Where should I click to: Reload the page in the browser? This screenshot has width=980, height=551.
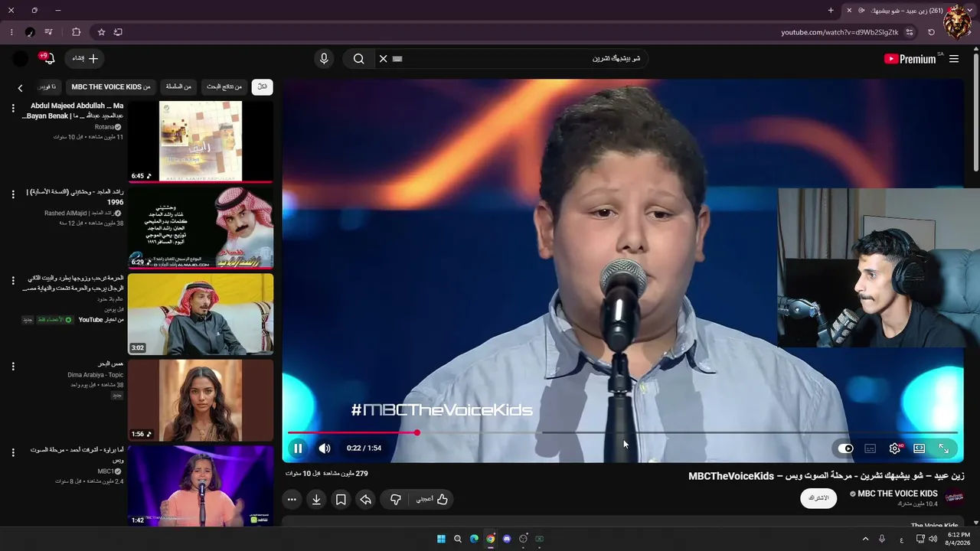931,32
